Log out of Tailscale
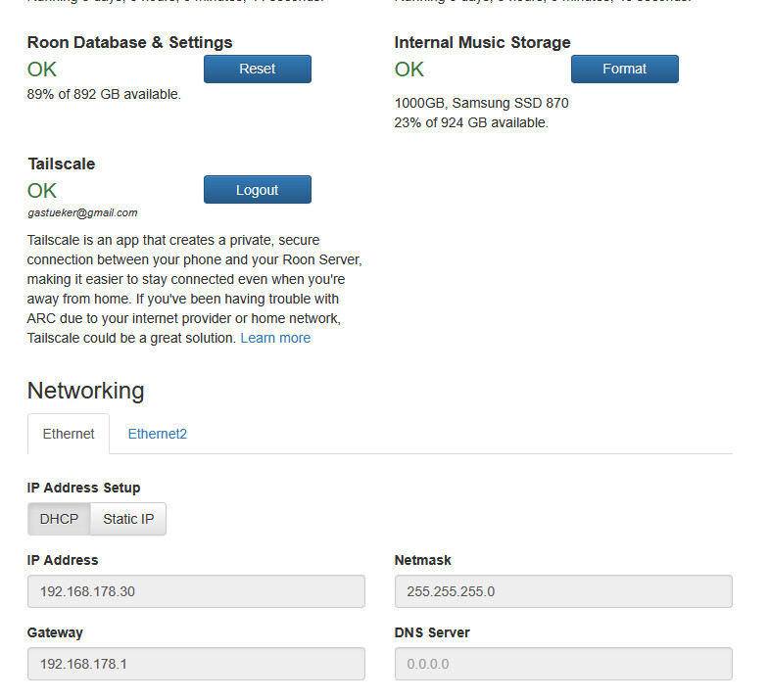This screenshot has width=769, height=700. tap(257, 190)
